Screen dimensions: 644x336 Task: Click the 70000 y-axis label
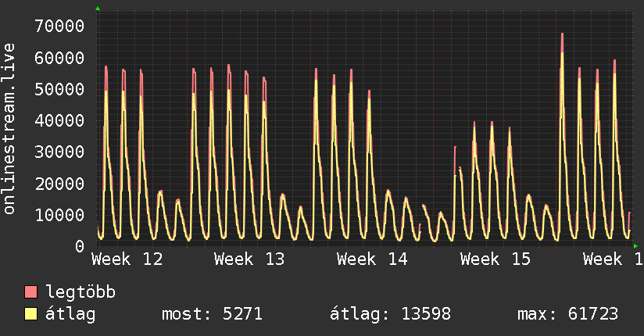click(59, 27)
